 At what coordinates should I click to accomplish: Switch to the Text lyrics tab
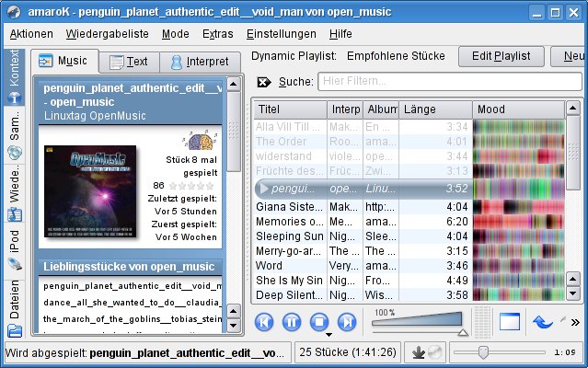pyautogui.click(x=130, y=62)
